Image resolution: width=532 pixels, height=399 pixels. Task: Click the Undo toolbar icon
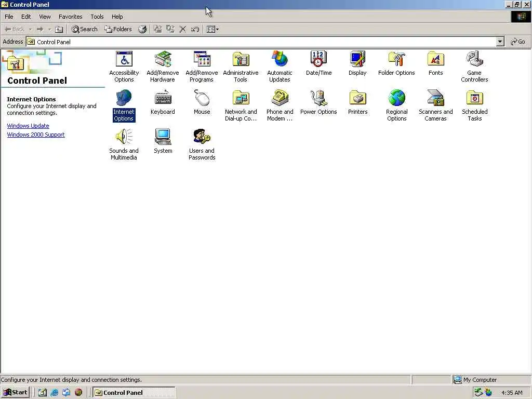[195, 30]
